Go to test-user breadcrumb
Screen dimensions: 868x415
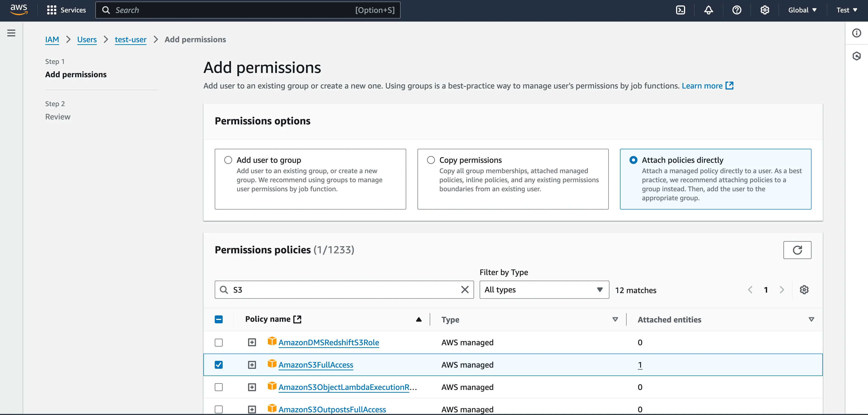pos(130,39)
